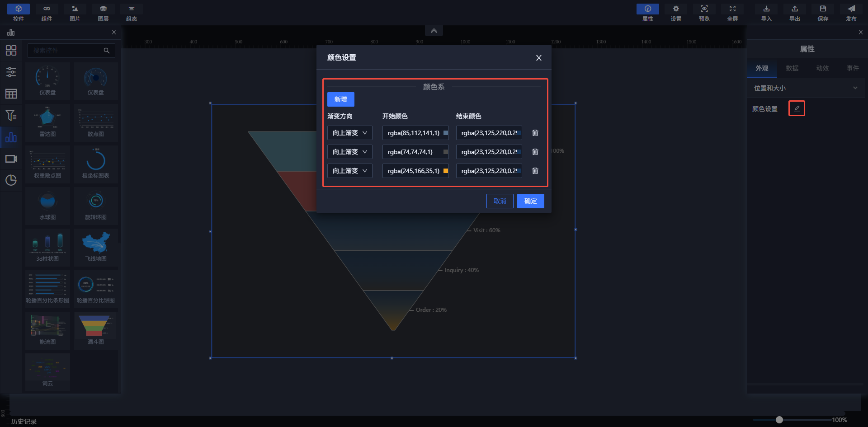Viewport: 868px width, 427px height.
Task: Collapse the top ruler chevron
Action: (x=434, y=31)
